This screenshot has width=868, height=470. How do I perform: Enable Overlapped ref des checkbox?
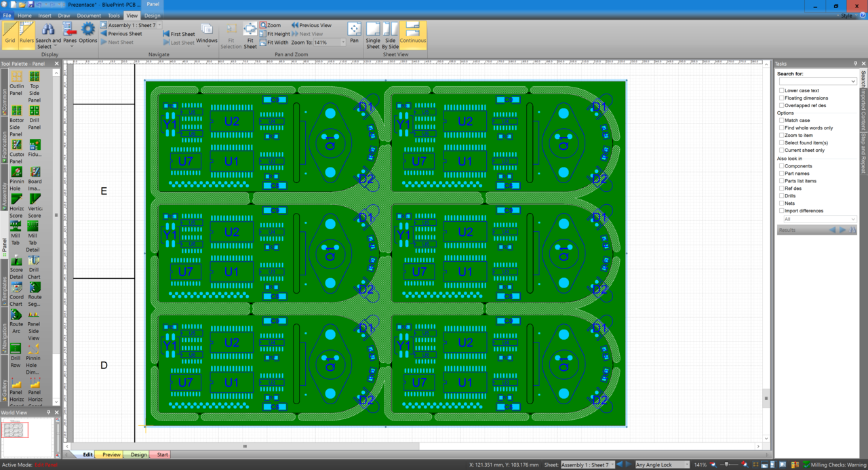(782, 105)
